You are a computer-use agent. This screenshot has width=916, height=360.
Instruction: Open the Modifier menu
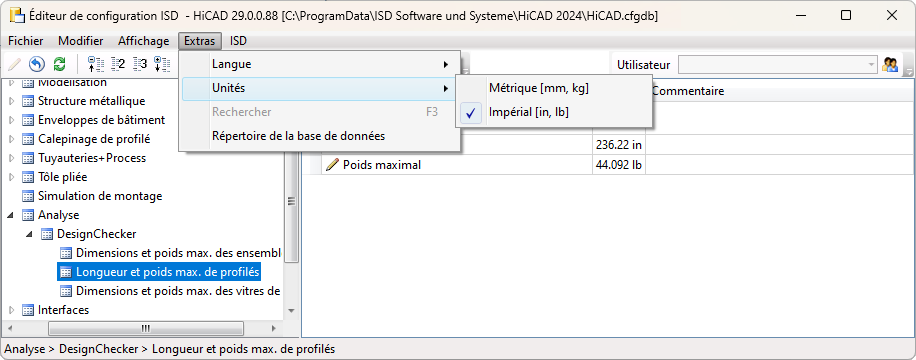coord(81,41)
